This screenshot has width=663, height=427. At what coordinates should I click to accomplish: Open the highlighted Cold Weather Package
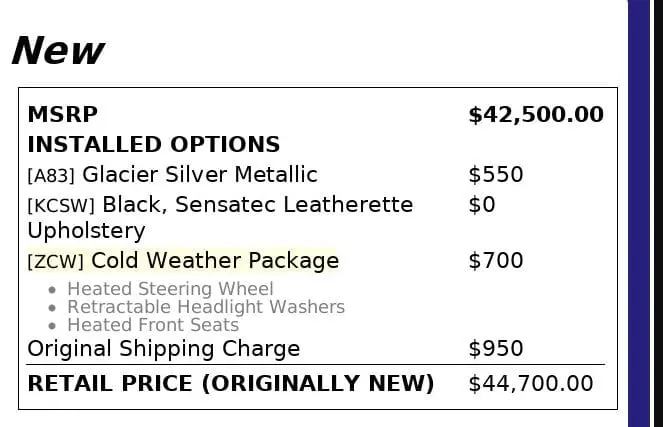pyautogui.click(x=214, y=261)
